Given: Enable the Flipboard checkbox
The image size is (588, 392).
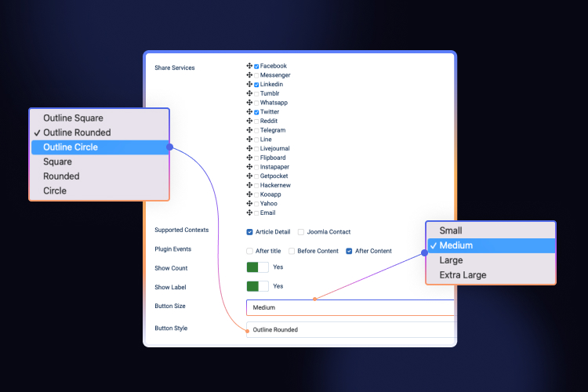Looking at the screenshot, I should pyautogui.click(x=256, y=158).
